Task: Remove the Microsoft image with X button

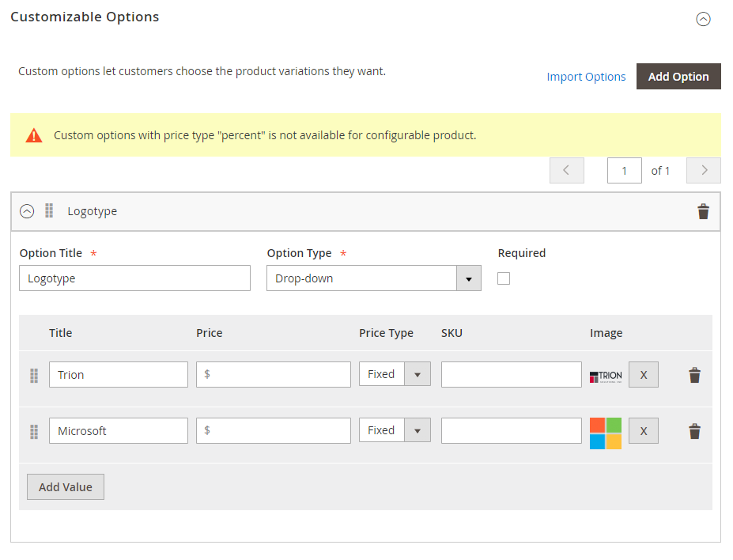Action: click(644, 431)
